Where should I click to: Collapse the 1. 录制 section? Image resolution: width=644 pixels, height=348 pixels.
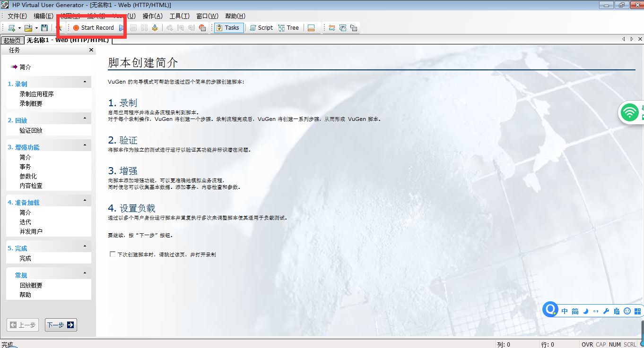click(85, 82)
